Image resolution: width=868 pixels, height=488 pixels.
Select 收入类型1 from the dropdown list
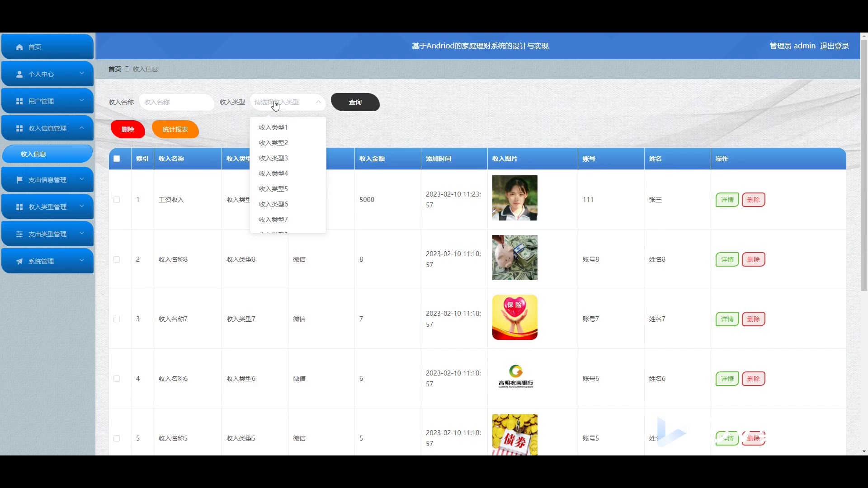click(288, 127)
